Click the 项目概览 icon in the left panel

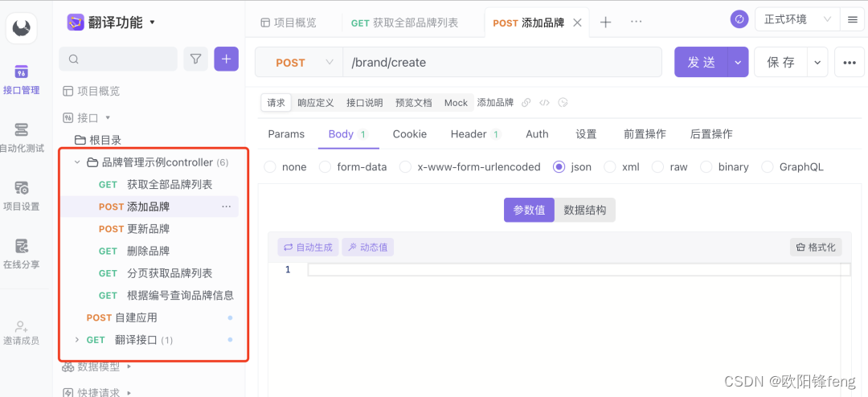click(68, 91)
